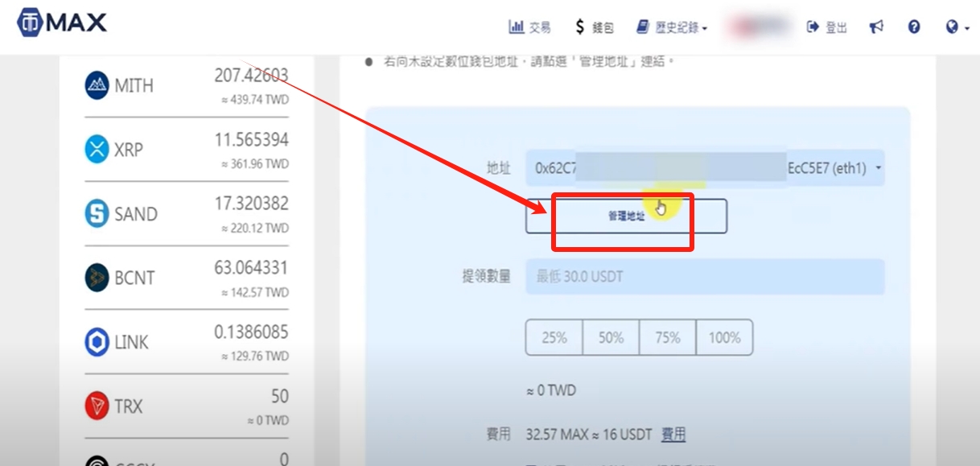Screen dimensions: 980x466
Task: Choose the 100% amount button
Action: 724,338
